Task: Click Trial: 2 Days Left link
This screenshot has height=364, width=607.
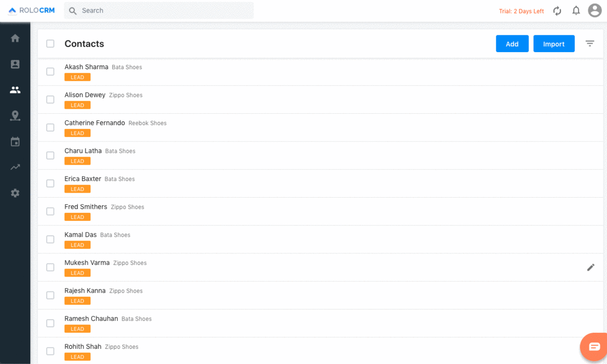Action: 522,11
